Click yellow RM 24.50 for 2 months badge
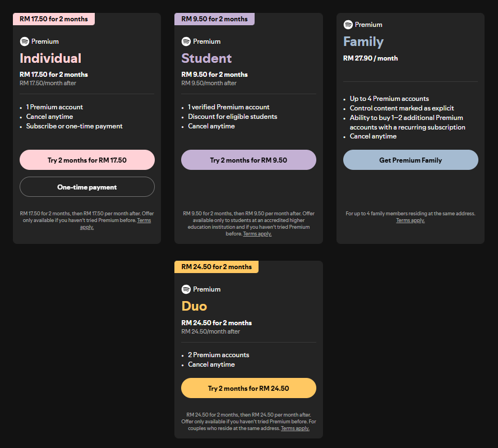This screenshot has width=498, height=448. click(216, 267)
